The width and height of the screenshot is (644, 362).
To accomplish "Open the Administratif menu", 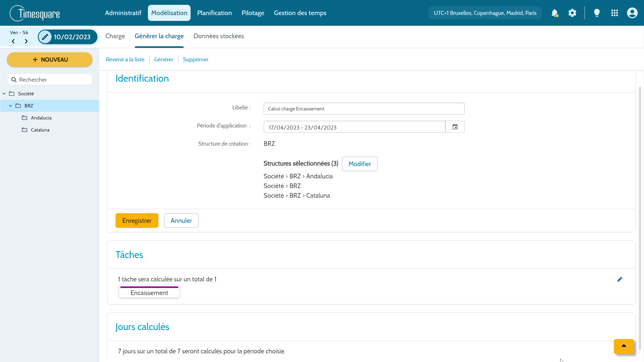I will 123,13.
